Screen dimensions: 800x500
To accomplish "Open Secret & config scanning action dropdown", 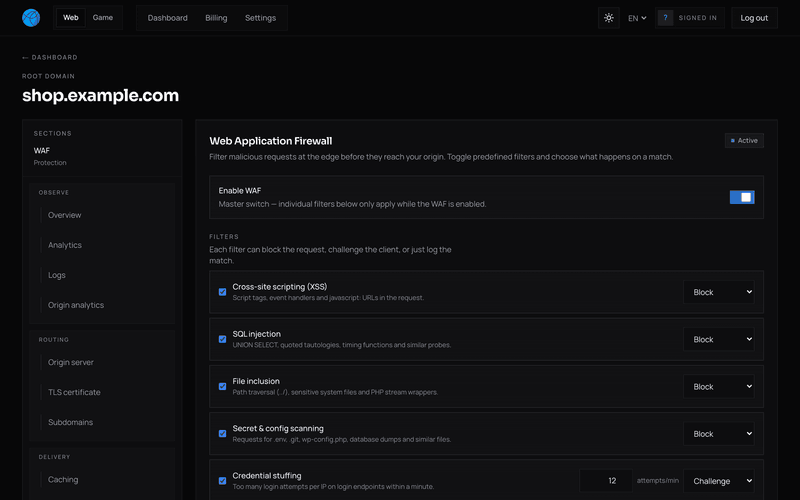I will point(719,434).
